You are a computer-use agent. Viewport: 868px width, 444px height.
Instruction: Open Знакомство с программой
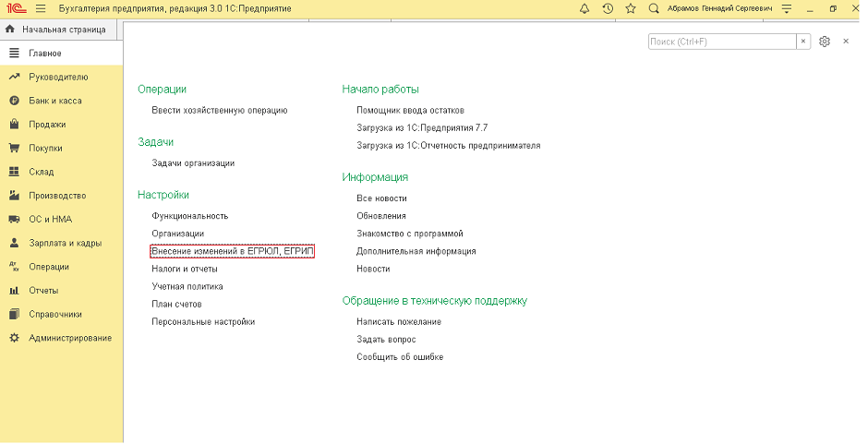[410, 234]
